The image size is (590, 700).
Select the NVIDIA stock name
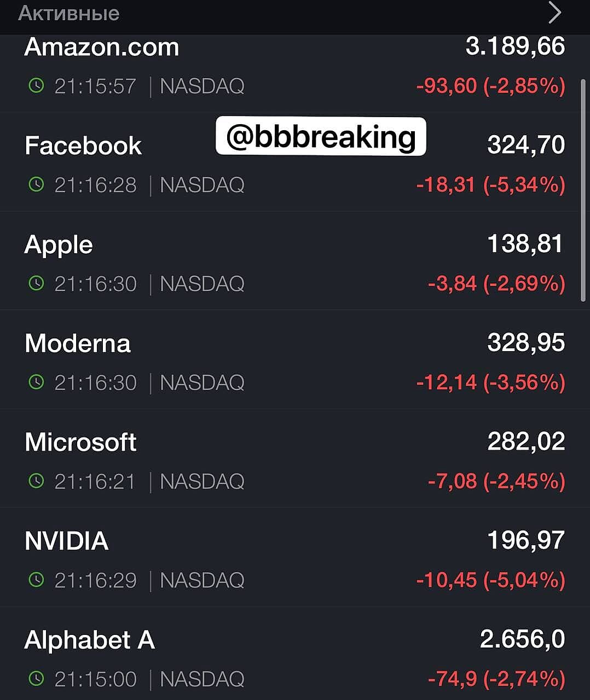pyautogui.click(x=67, y=541)
